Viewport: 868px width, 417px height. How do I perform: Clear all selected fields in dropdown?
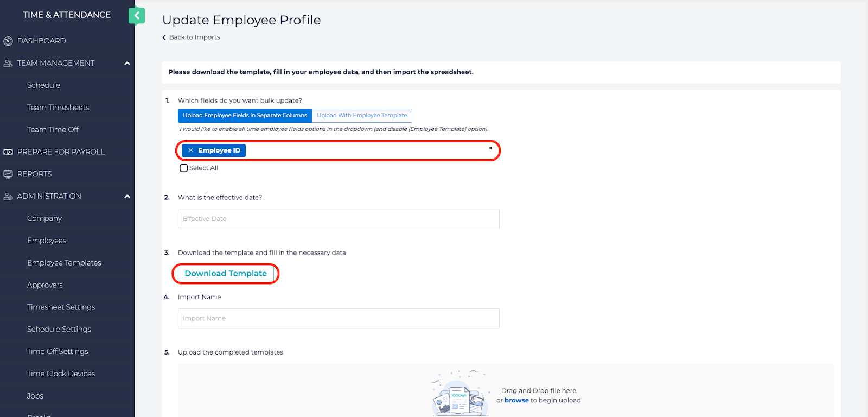pyautogui.click(x=490, y=148)
